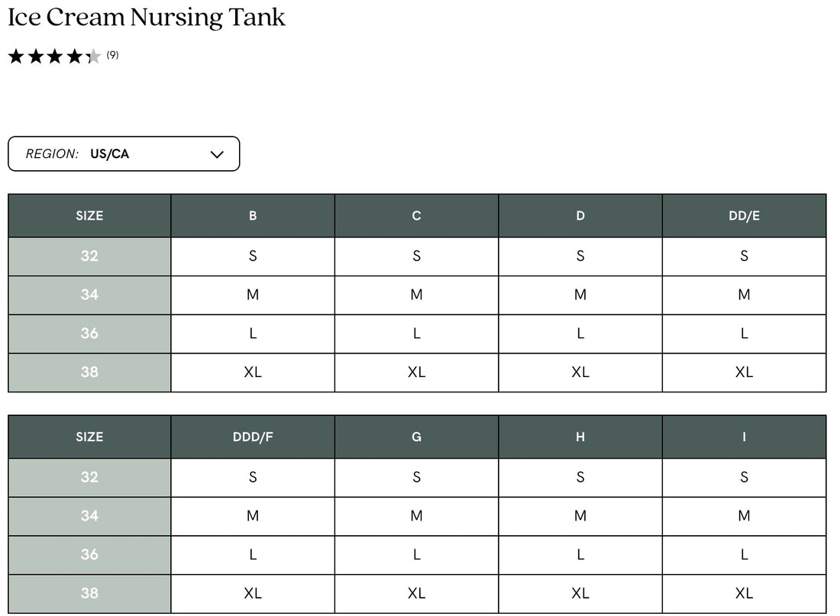
Task: Select the size 38 row in second table
Action: coord(89,593)
